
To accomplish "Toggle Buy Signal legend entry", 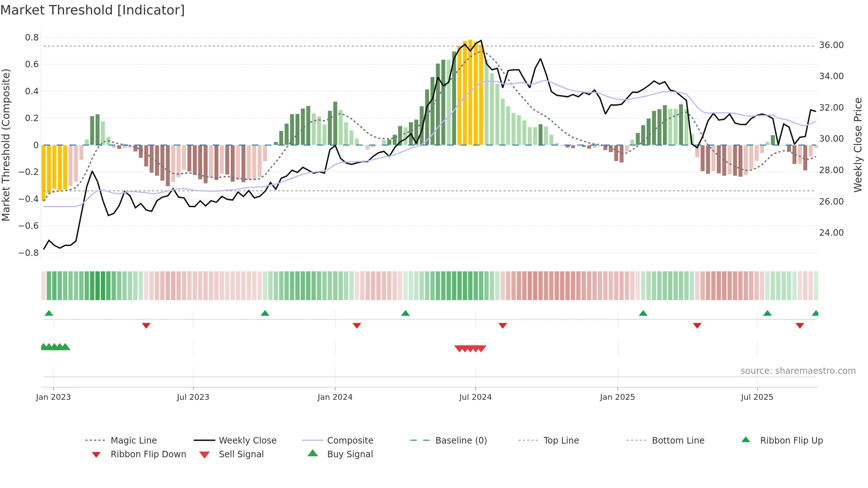I will tap(340, 454).
